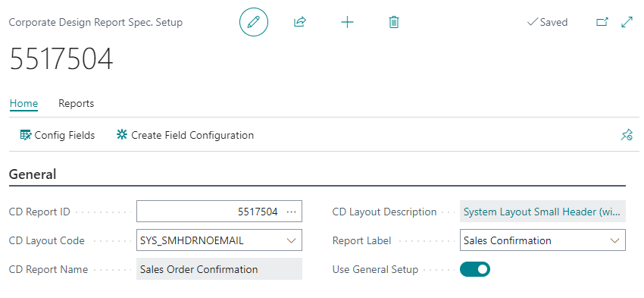Expand page with the diagonal arrows icon
This screenshot has width=644, height=298.
[627, 22]
